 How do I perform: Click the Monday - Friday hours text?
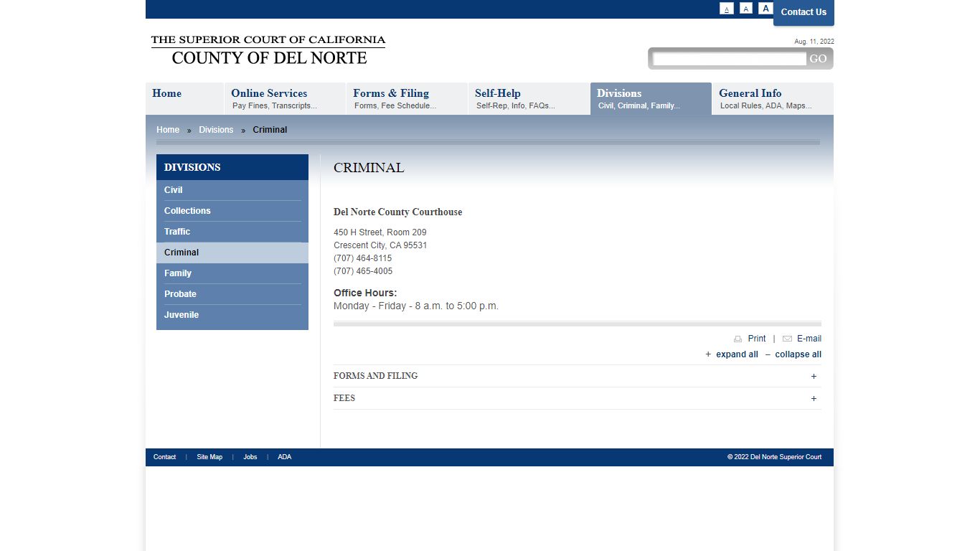tap(416, 306)
